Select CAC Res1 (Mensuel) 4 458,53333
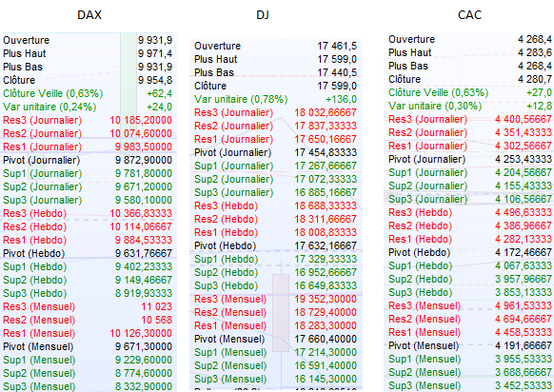Viewport: 554px width, 392px height. pyautogui.click(x=470, y=332)
